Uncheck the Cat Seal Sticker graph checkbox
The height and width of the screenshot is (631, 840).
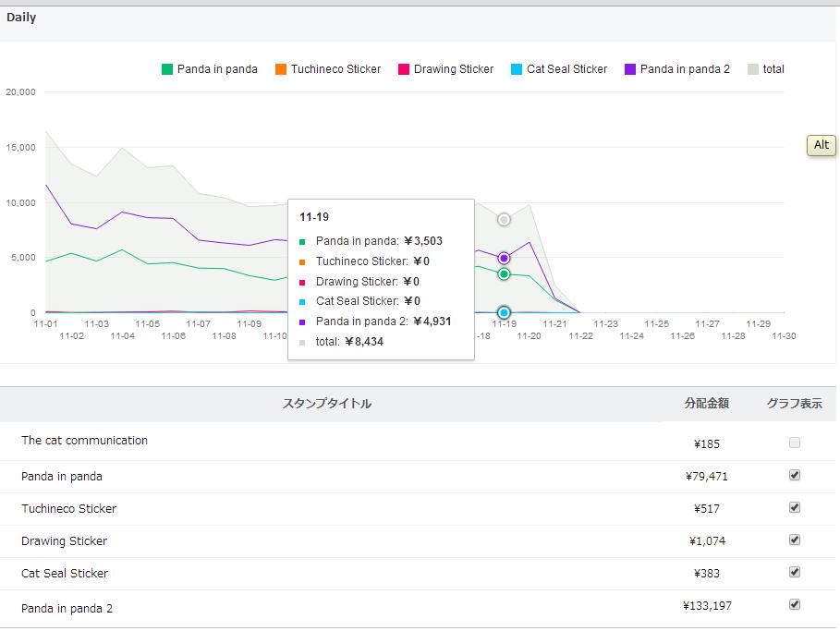(795, 573)
